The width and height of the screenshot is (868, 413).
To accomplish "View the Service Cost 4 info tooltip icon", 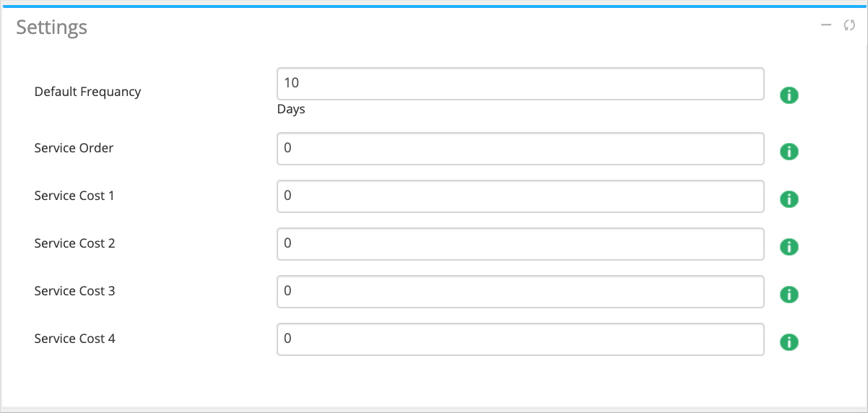I will (789, 342).
